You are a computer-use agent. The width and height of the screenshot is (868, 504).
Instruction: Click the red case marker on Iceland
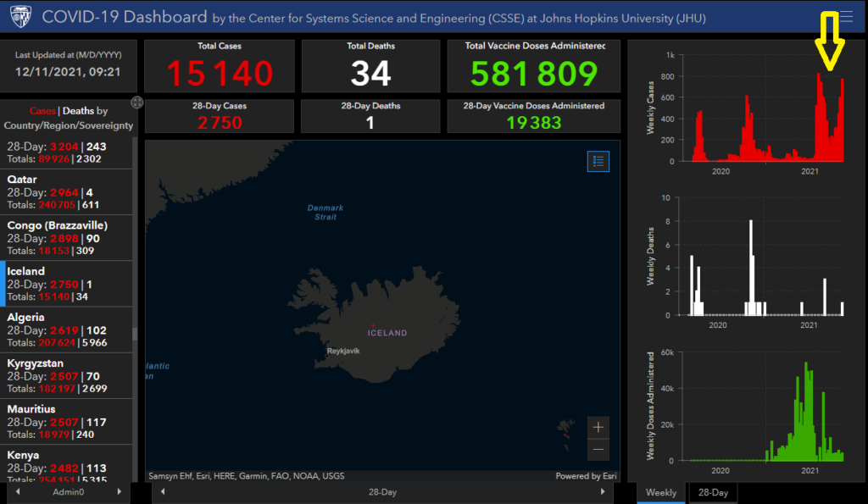click(x=373, y=325)
